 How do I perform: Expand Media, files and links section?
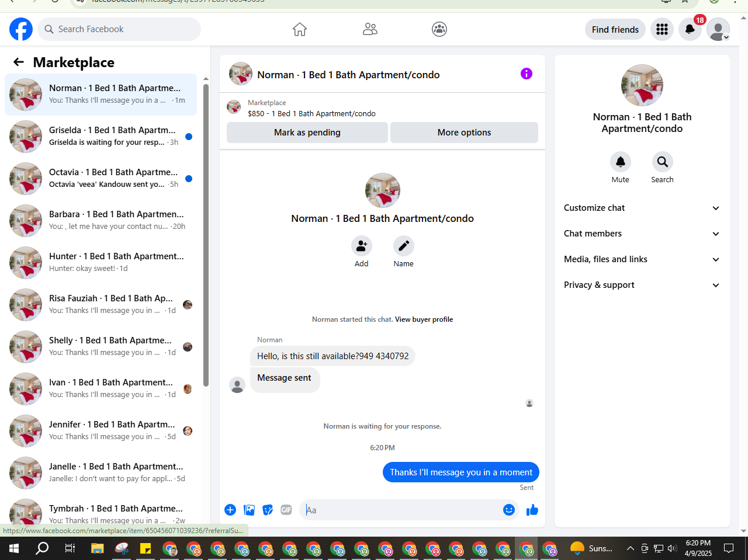(642, 259)
